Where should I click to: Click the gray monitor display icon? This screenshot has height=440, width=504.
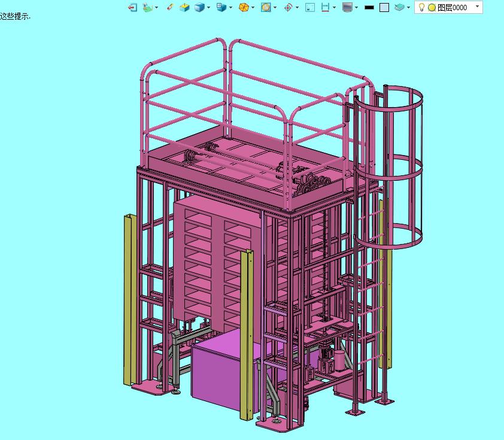(347, 7)
